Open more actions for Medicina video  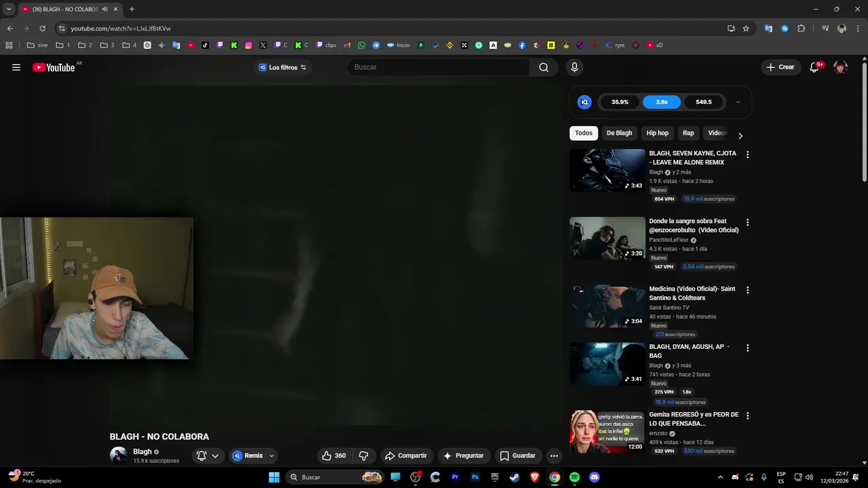pos(747,290)
